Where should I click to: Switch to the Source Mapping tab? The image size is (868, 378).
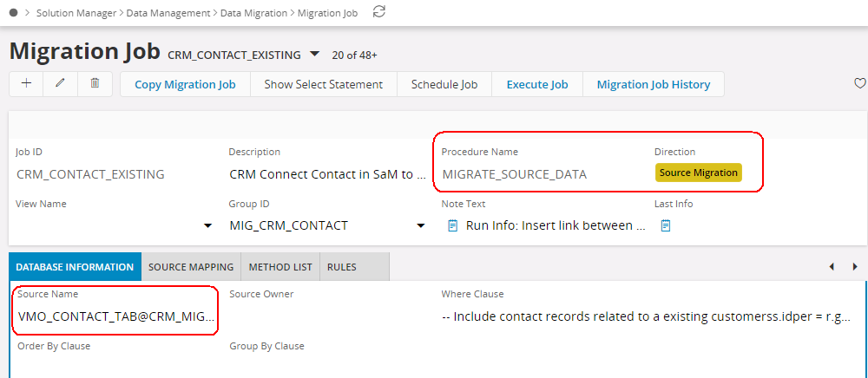coord(190,267)
